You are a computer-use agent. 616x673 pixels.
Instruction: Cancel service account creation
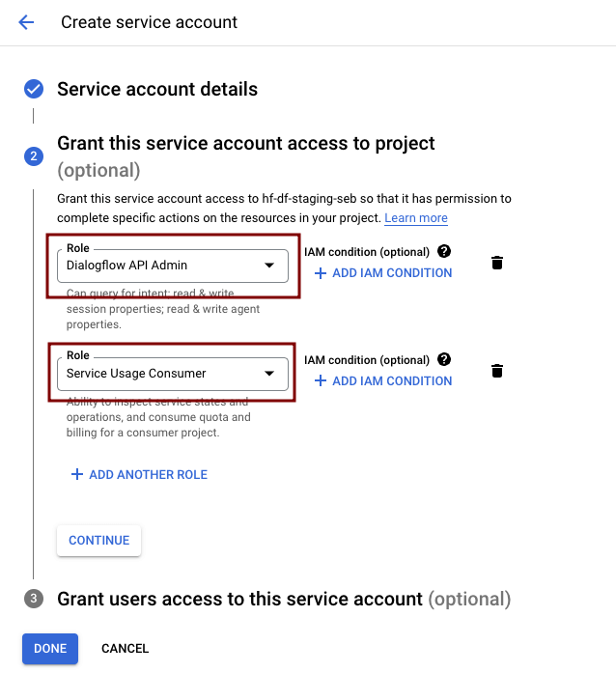click(125, 649)
